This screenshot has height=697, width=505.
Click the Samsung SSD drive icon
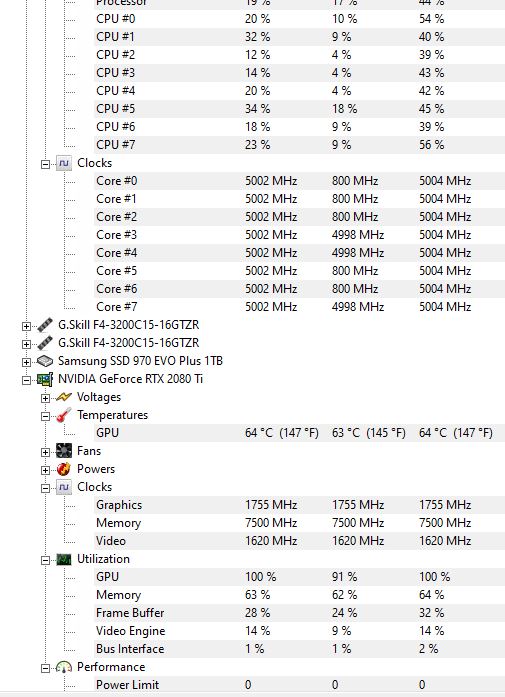(44, 361)
